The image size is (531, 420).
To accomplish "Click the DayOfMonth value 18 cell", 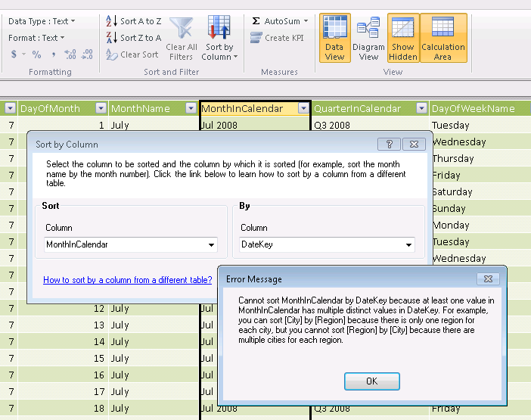I will (x=63, y=408).
